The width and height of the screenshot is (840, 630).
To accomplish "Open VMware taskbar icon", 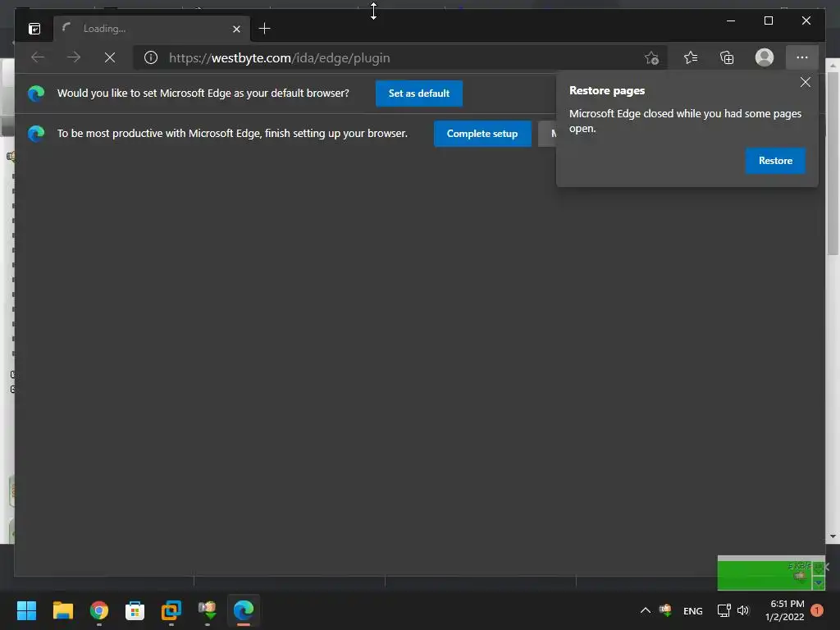I will (171, 610).
